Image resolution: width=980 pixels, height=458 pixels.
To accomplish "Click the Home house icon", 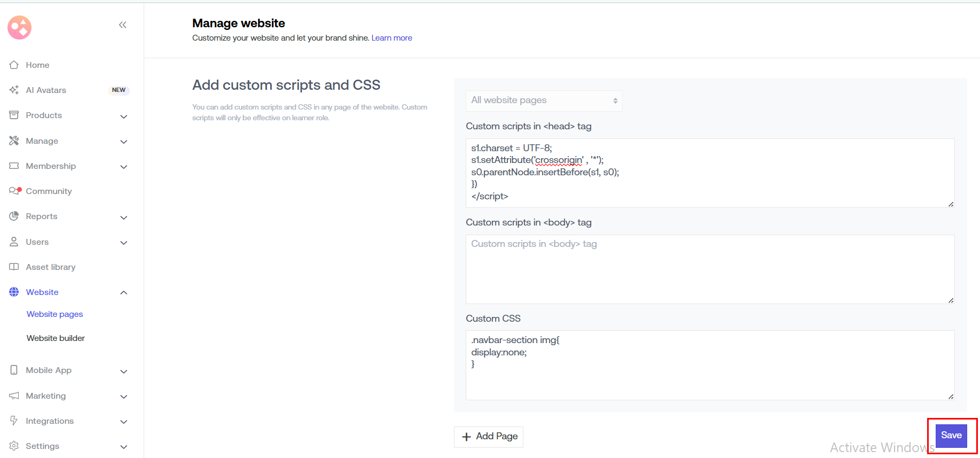I will [x=14, y=65].
